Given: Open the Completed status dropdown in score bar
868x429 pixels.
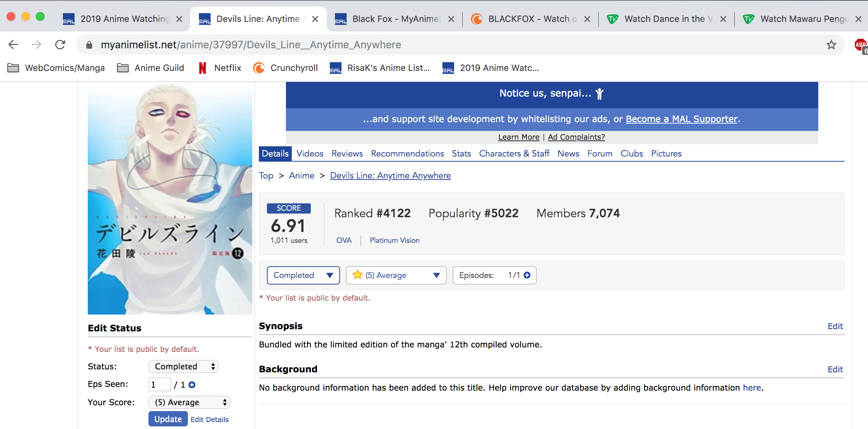Looking at the screenshot, I should point(303,275).
